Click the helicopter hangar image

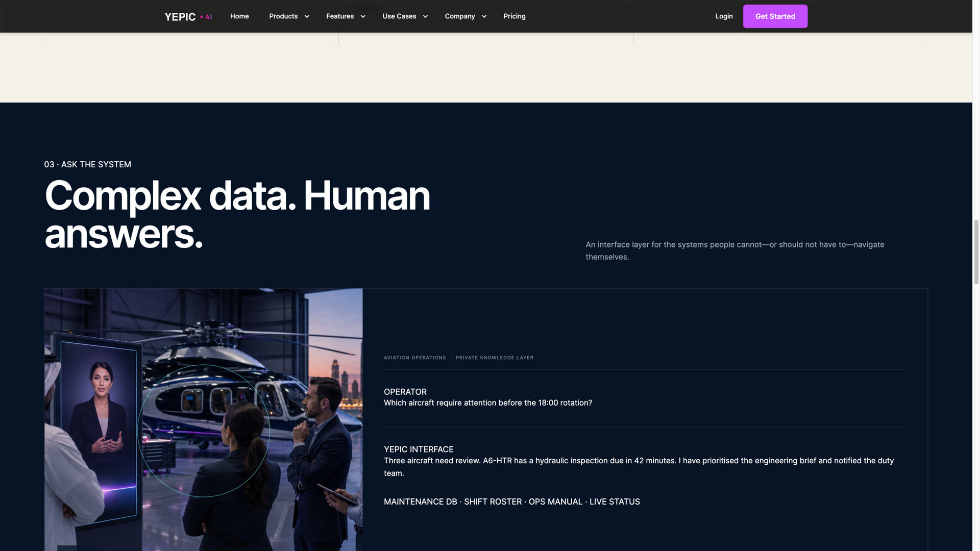tap(204, 419)
